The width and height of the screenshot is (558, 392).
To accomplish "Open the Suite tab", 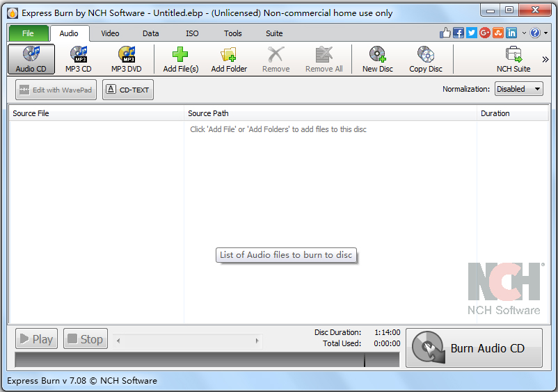I will coord(274,33).
